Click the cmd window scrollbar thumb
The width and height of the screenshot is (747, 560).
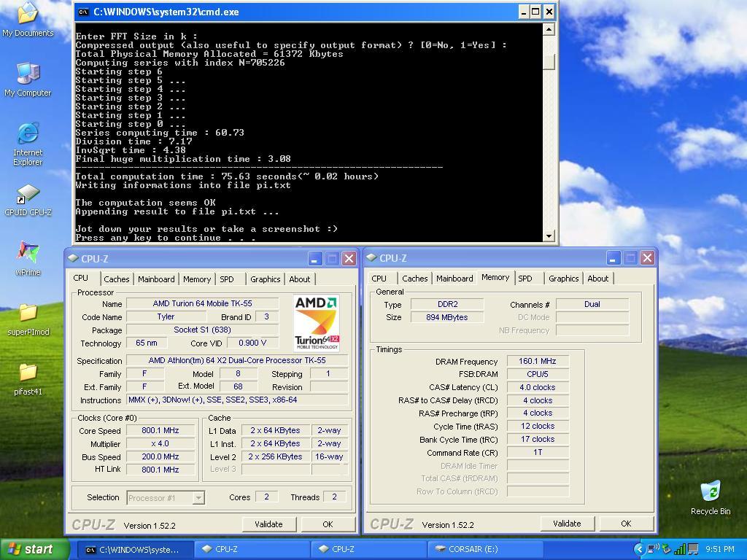(x=549, y=61)
